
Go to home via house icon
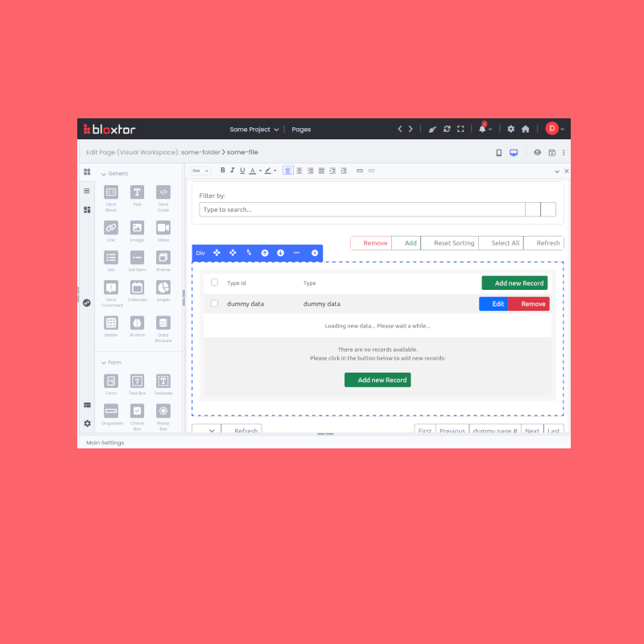click(x=526, y=129)
